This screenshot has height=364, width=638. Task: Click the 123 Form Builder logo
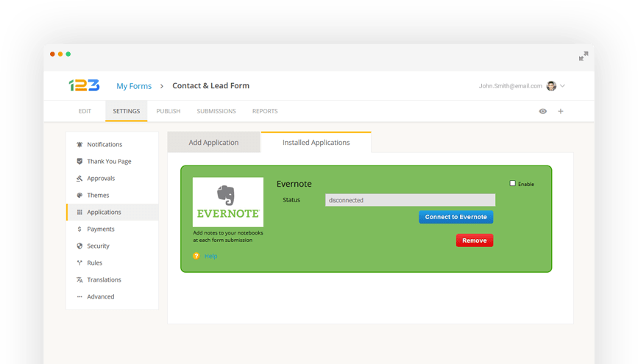pyautogui.click(x=84, y=85)
